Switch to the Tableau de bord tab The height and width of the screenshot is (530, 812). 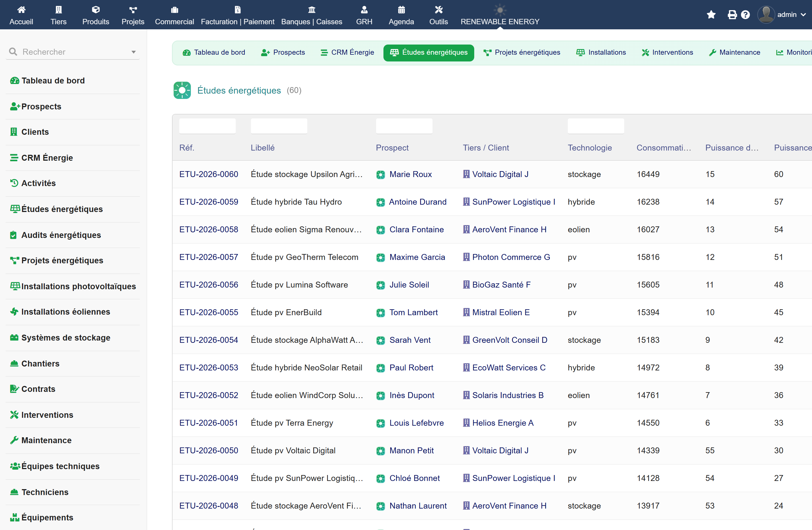point(214,52)
